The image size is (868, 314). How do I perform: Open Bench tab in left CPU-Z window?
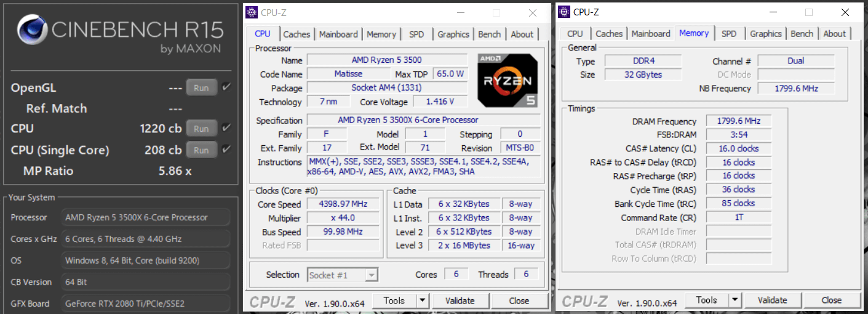490,34
